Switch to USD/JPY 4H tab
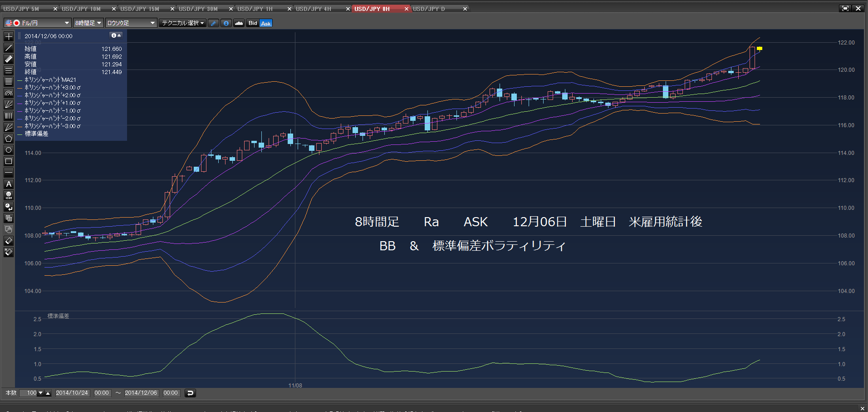868x412 pixels. pyautogui.click(x=314, y=9)
